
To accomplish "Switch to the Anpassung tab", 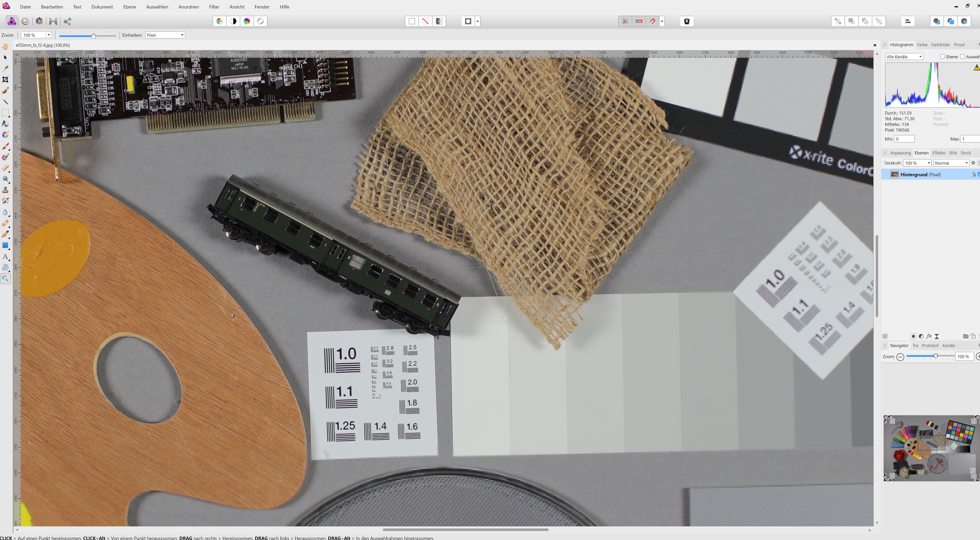I will tap(900, 153).
